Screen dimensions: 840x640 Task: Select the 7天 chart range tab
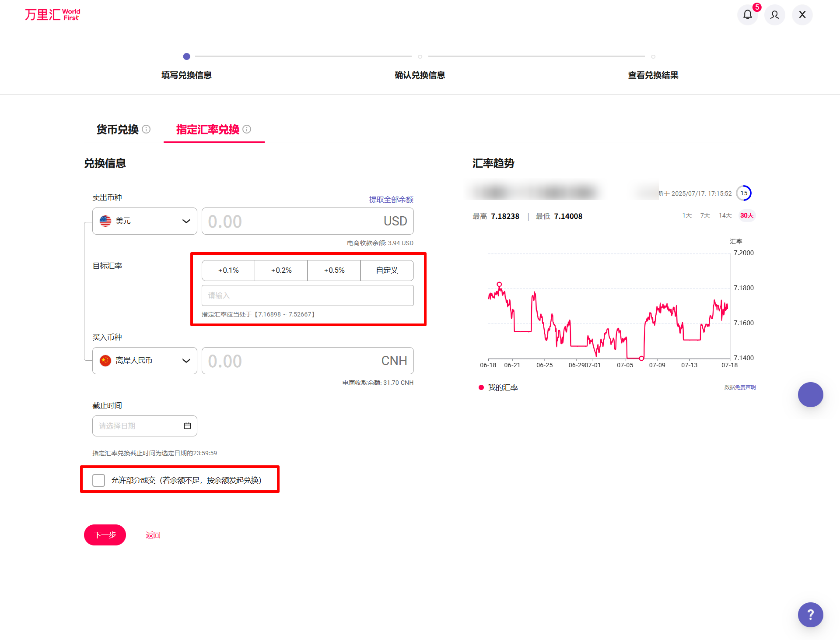[705, 215]
